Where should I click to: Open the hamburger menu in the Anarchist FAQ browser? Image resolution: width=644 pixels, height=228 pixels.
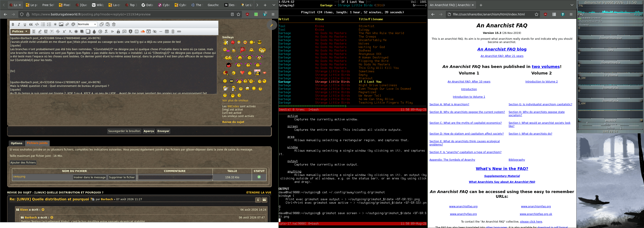pos(571,15)
